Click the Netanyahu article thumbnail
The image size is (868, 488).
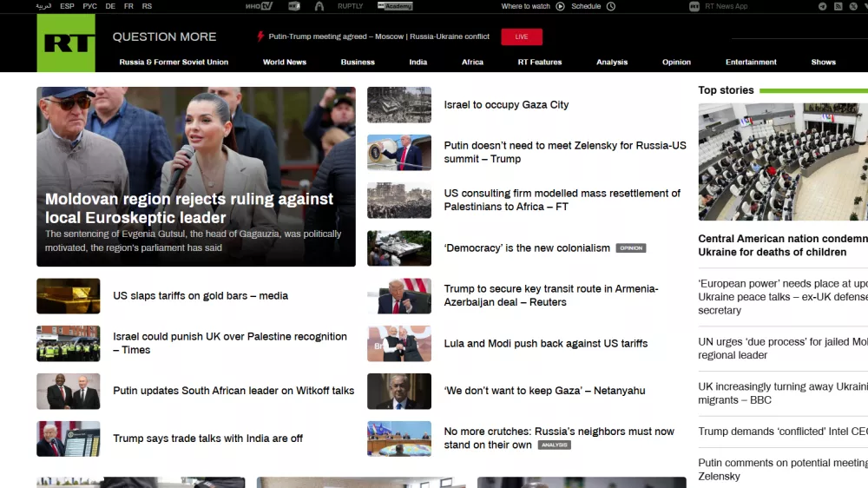398,392
